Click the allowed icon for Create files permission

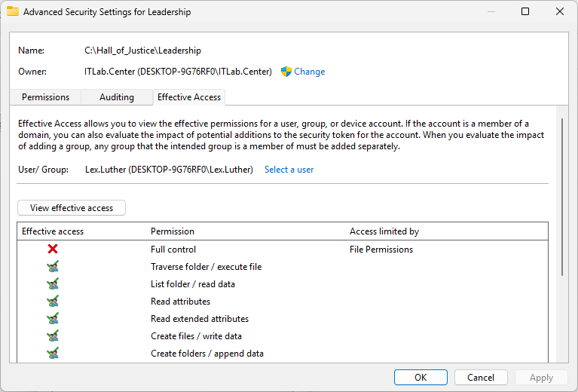(x=53, y=336)
